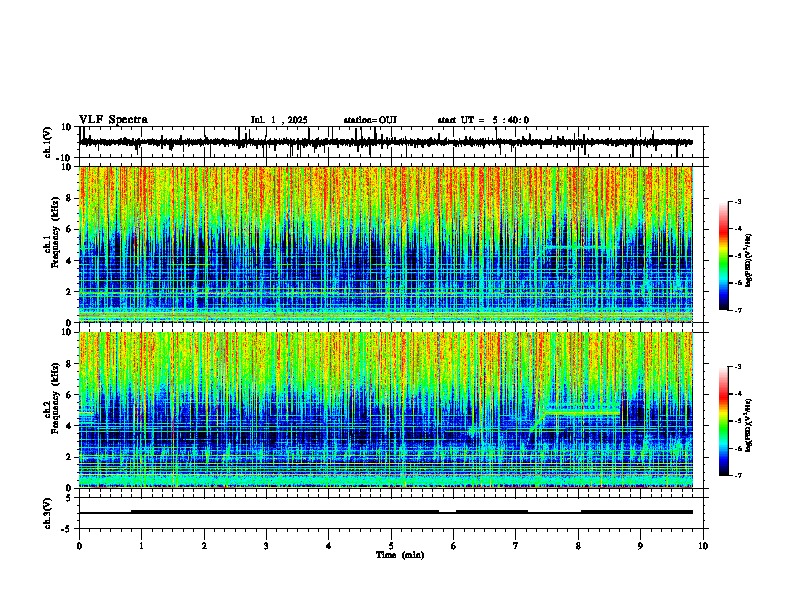Click the long ch.3 bar spanning minutes 1 to 5

pos(285,512)
